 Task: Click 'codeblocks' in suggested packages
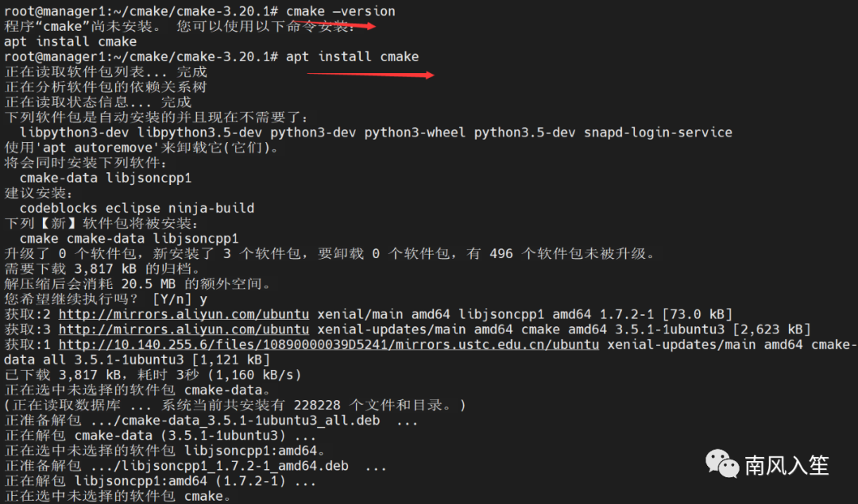click(59, 208)
